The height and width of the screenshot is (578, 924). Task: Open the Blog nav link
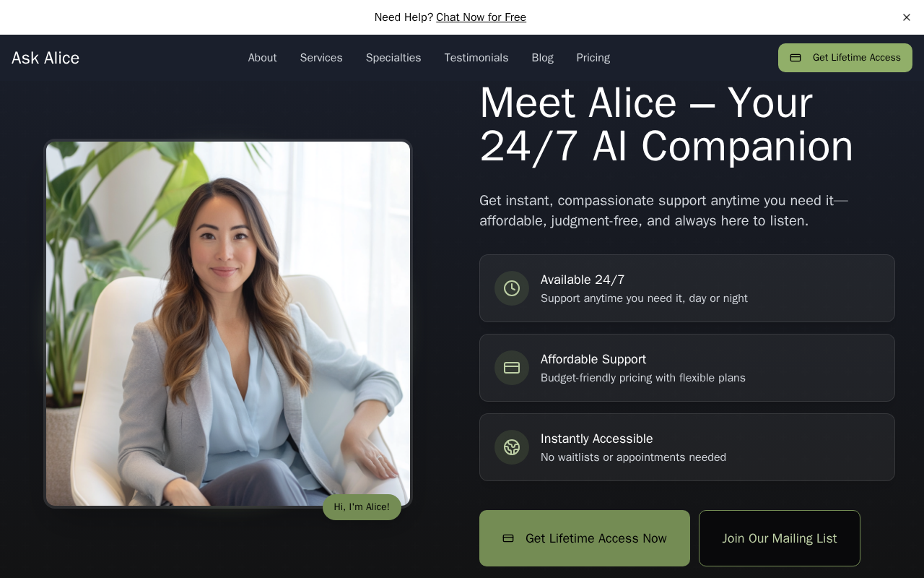[x=543, y=58]
